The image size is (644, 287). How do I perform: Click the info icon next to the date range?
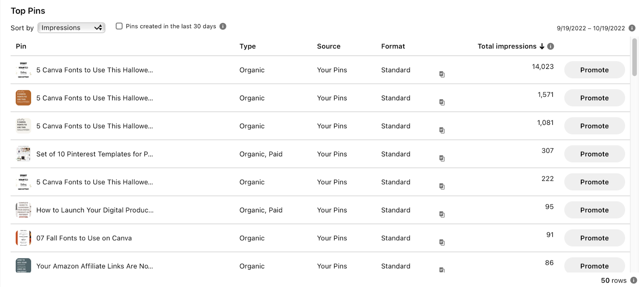pos(632,28)
